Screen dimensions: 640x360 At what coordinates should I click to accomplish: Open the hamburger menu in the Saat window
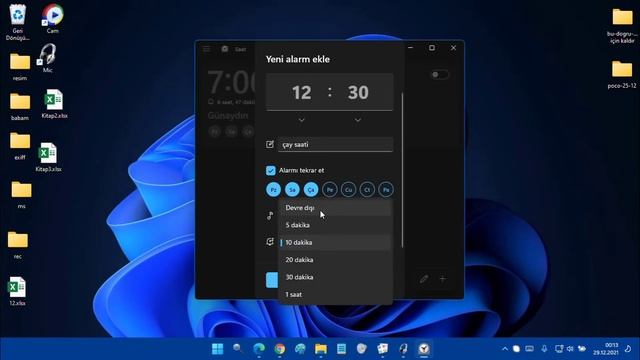coord(207,49)
